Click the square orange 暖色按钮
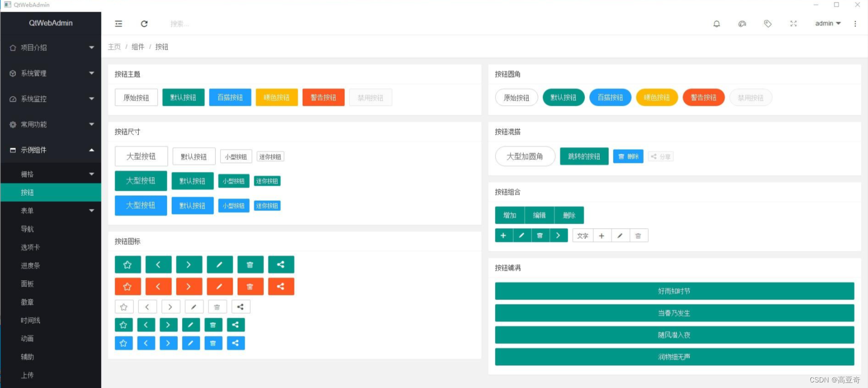Image resolution: width=868 pixels, height=388 pixels. (277, 98)
